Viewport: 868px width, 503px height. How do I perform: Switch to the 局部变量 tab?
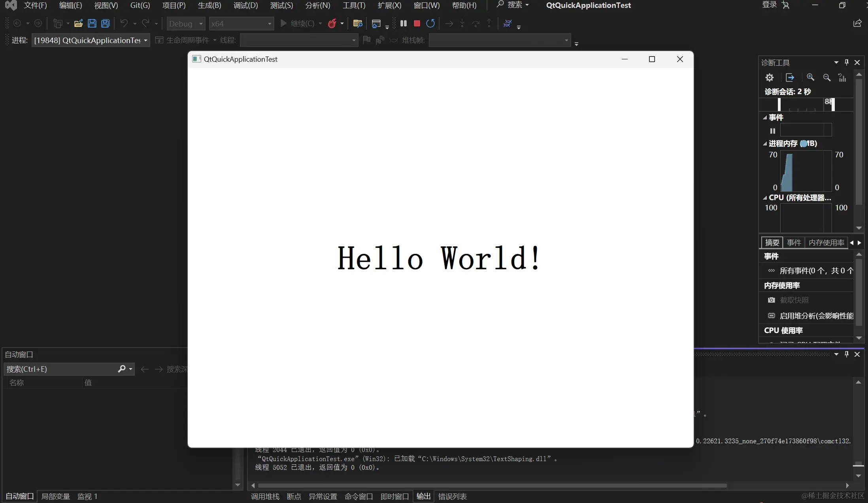[x=56, y=496]
